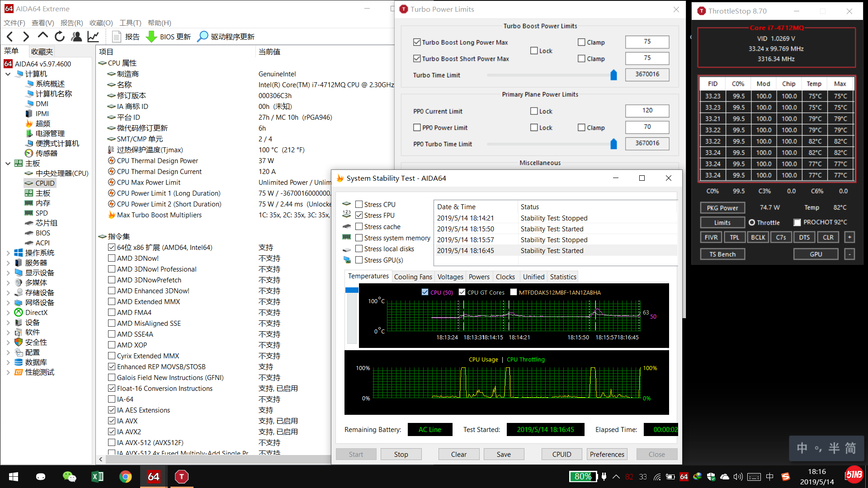Click the AIDA64 taskbar icon

pyautogui.click(x=154, y=477)
